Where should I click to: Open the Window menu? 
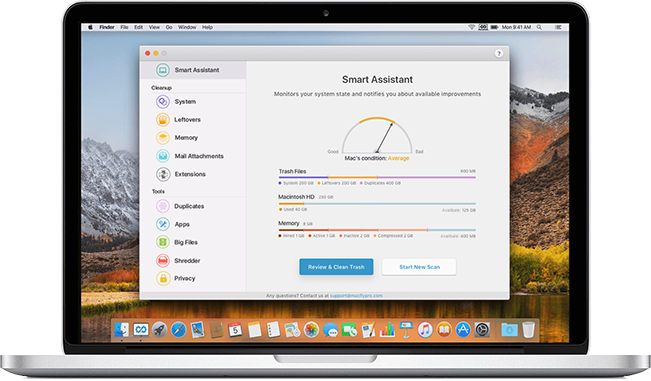click(187, 27)
